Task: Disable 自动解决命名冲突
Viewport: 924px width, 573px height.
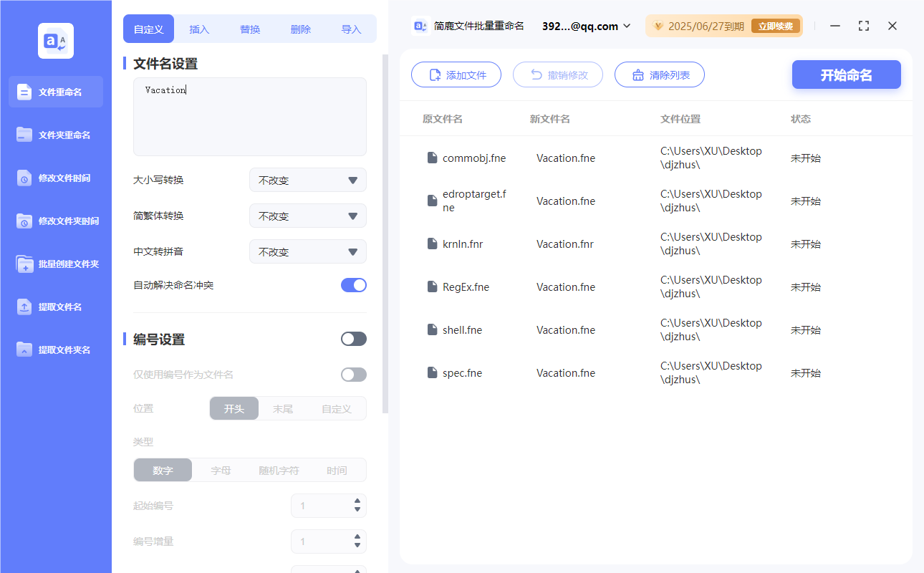Action: (353, 284)
